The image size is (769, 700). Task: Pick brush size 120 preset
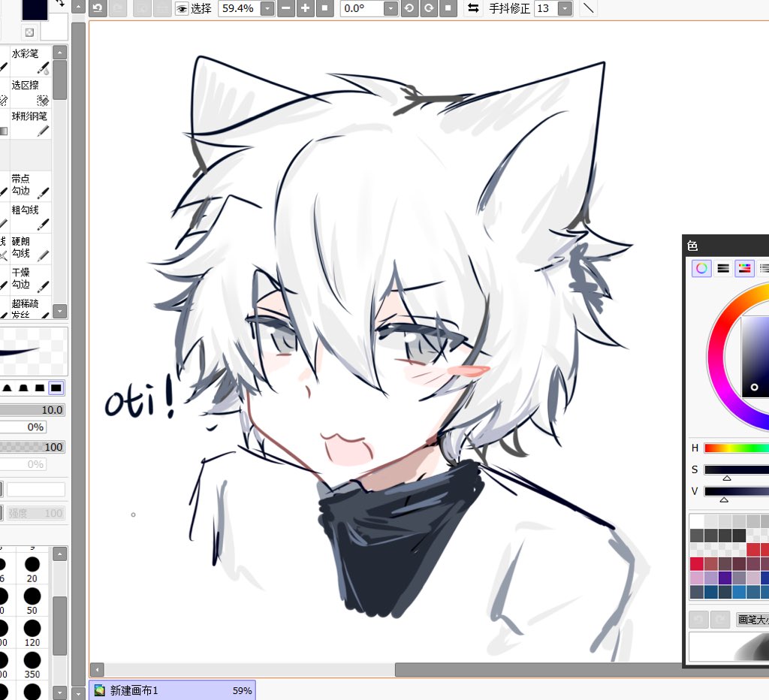[x=32, y=632]
